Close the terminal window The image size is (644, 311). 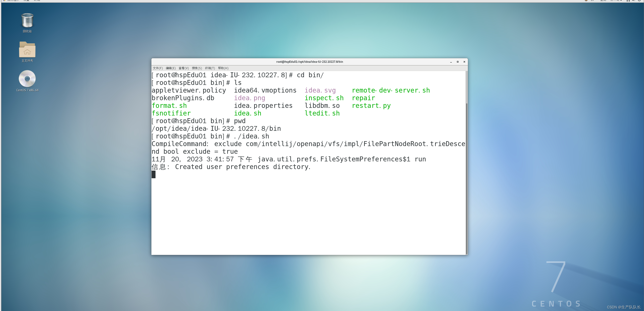tap(465, 62)
